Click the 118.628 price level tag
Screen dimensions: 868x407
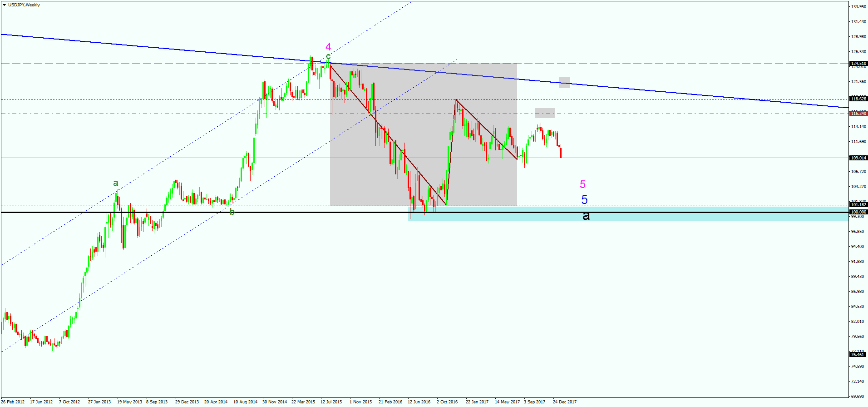coord(858,99)
